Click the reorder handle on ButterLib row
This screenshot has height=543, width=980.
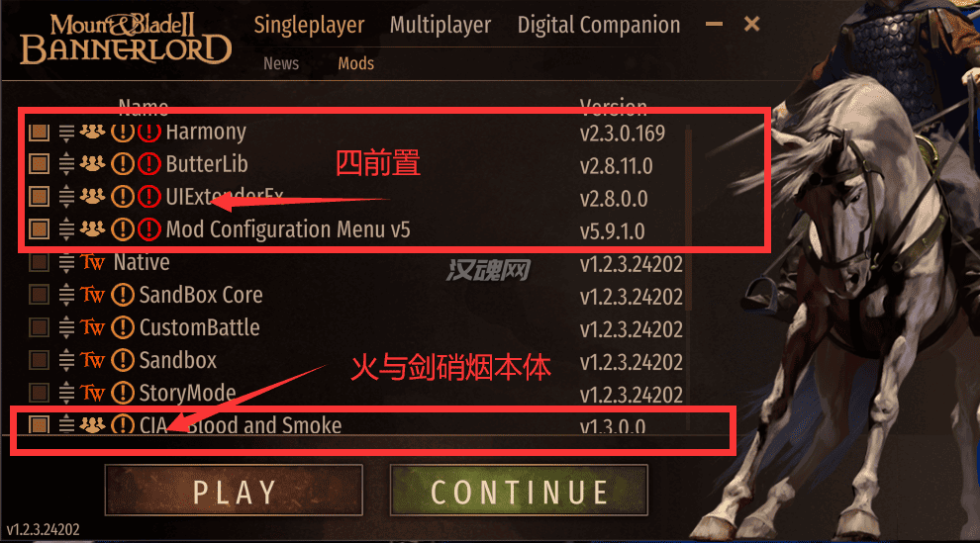[x=66, y=164]
